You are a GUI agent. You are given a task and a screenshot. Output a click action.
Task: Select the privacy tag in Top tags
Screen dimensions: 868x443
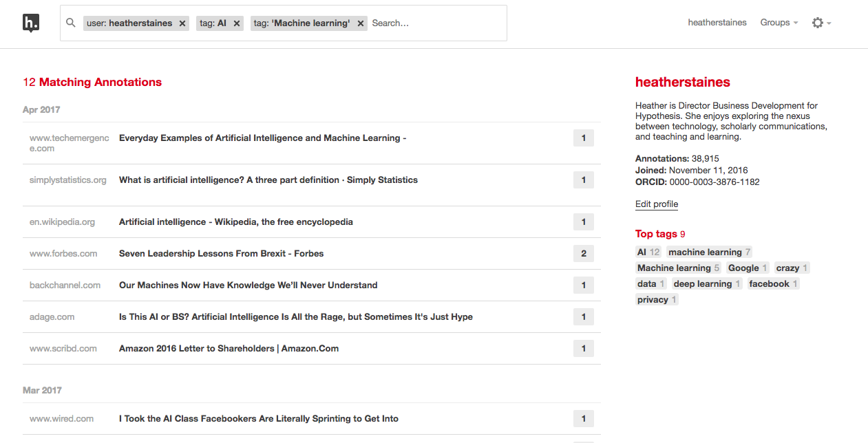657,300
